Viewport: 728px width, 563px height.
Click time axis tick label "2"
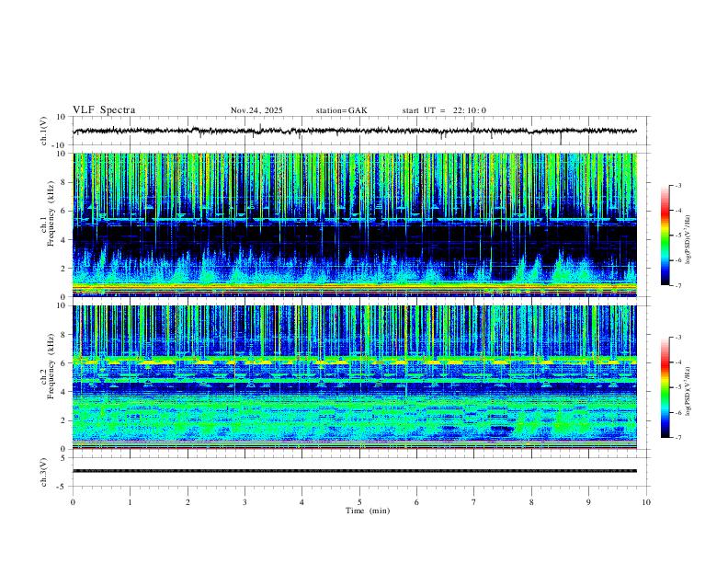pyautogui.click(x=188, y=502)
